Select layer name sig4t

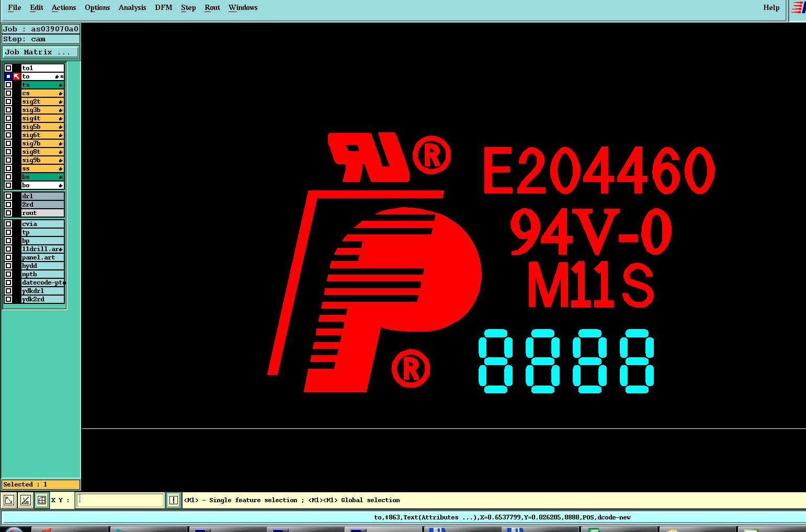(x=42, y=118)
